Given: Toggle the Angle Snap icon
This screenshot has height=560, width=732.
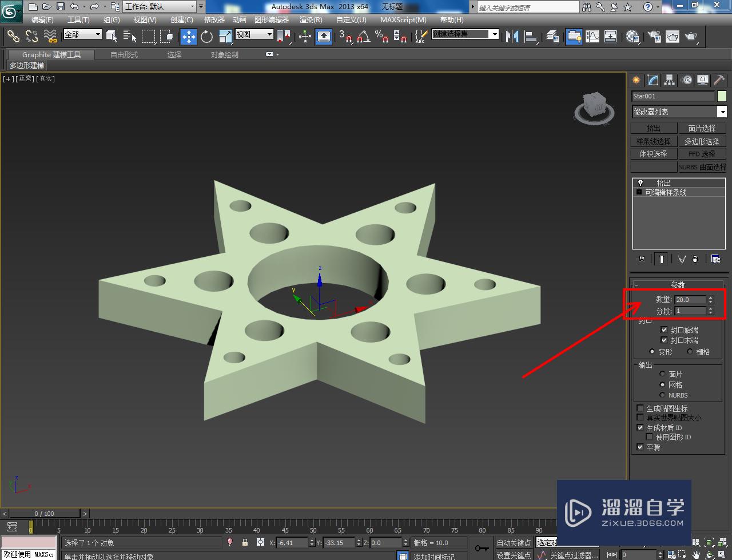Looking at the screenshot, I should point(364,37).
